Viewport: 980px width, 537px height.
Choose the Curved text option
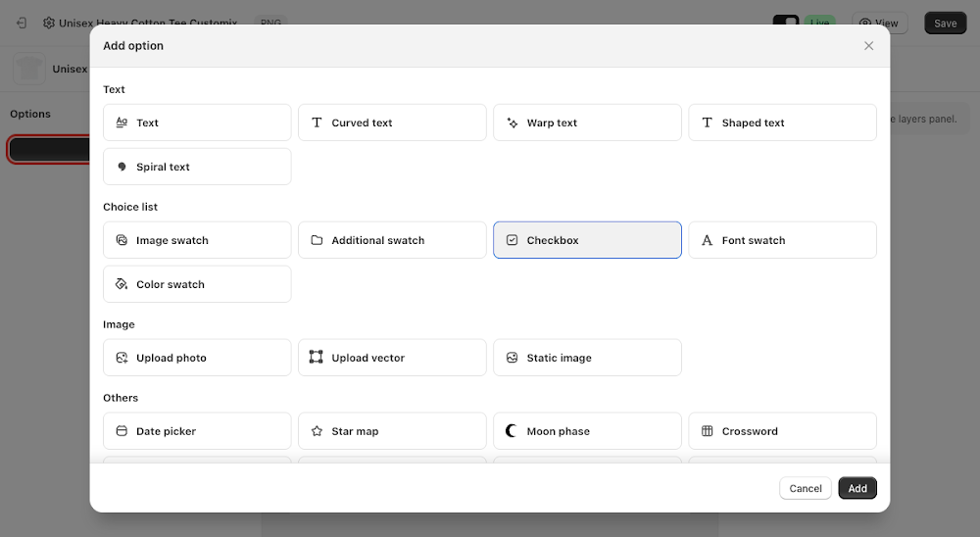pos(392,122)
